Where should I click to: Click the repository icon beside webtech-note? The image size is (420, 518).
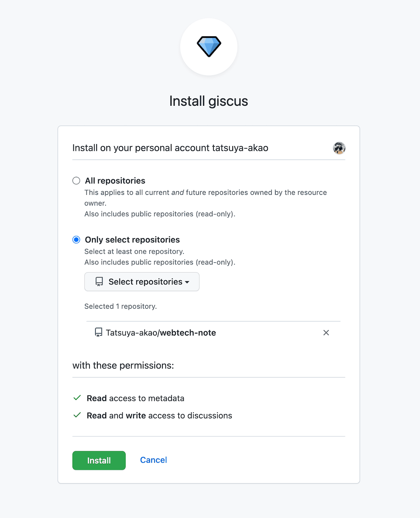point(99,332)
